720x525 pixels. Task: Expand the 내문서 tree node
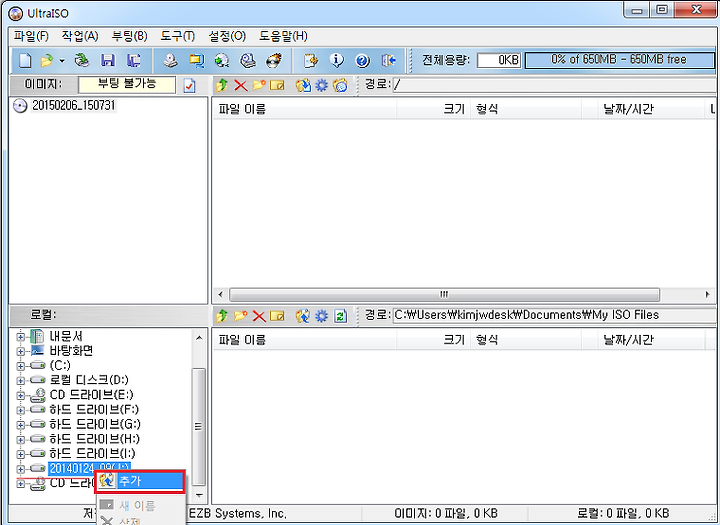[x=20, y=337]
